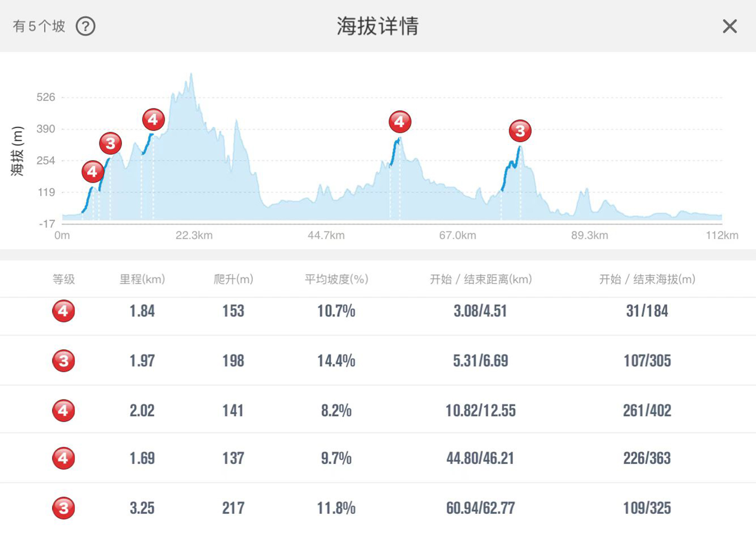
Task: Click the '平均坡度(%)' column header
Action: pos(337,279)
